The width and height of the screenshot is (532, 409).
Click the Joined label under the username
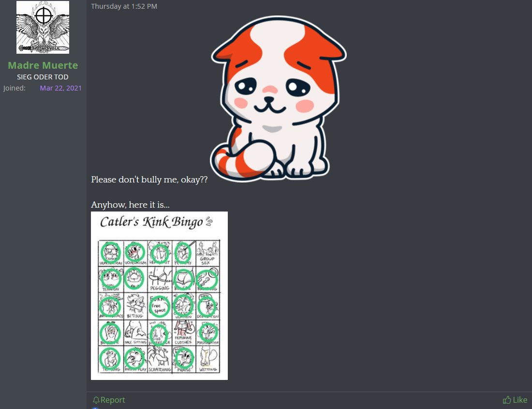[15, 88]
